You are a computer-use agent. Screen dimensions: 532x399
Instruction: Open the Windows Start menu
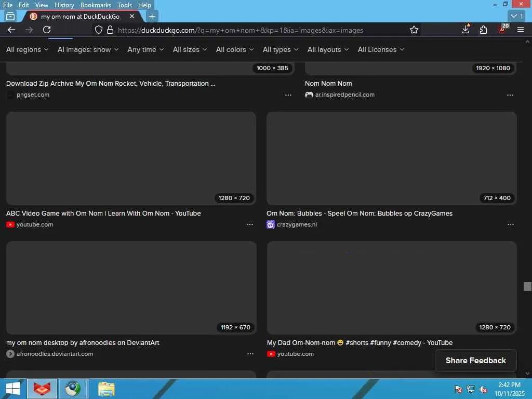coord(13,389)
